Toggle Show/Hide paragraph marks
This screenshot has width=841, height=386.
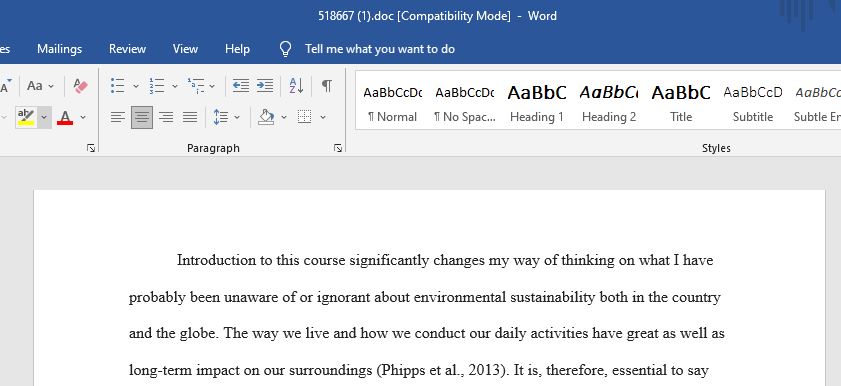click(327, 86)
